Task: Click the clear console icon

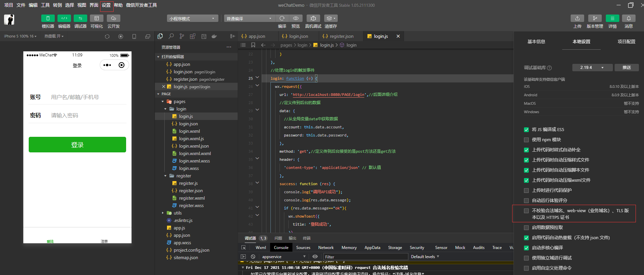Action: click(x=253, y=257)
